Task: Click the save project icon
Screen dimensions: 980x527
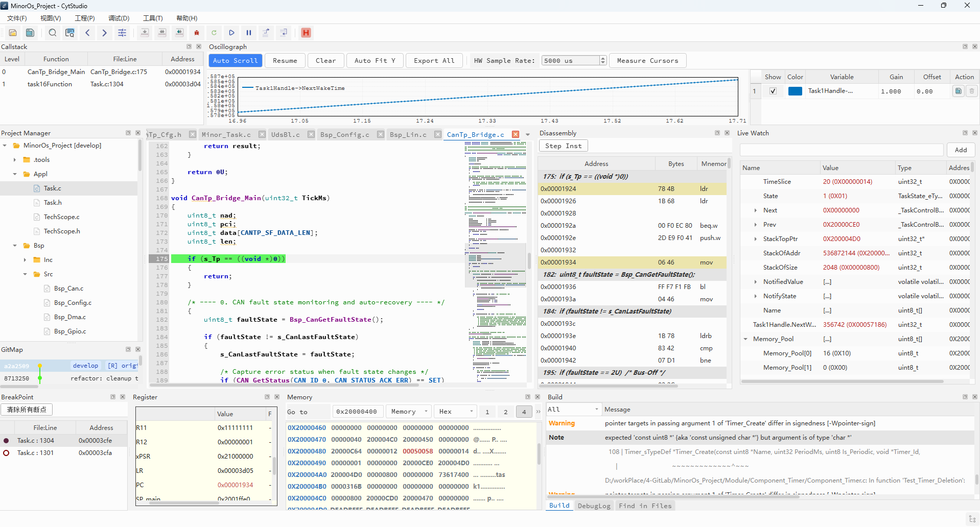Action: [x=30, y=33]
